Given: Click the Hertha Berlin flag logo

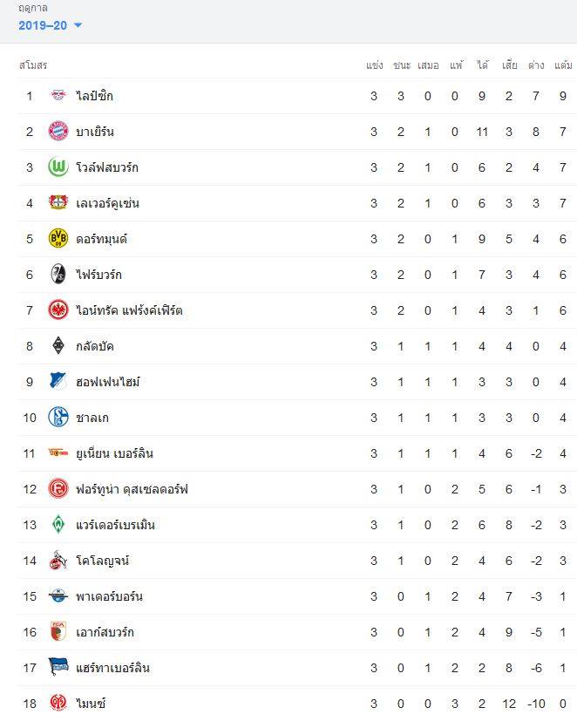Looking at the screenshot, I should 58,667.
